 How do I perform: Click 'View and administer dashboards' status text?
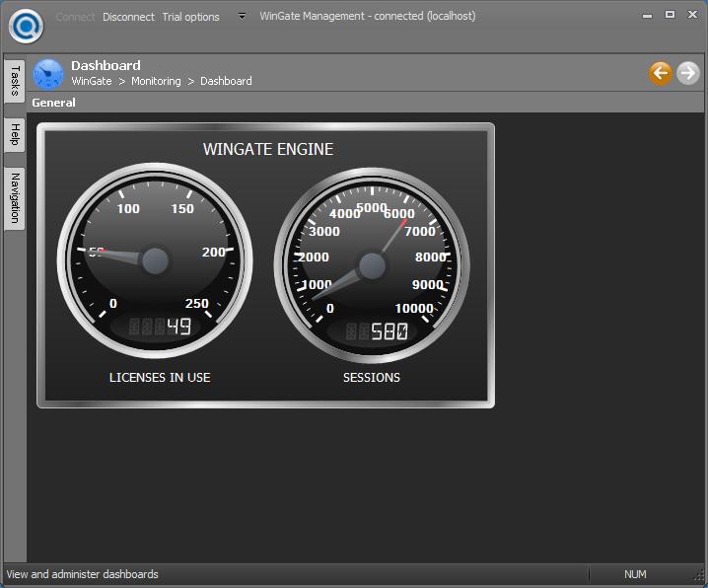click(82, 574)
